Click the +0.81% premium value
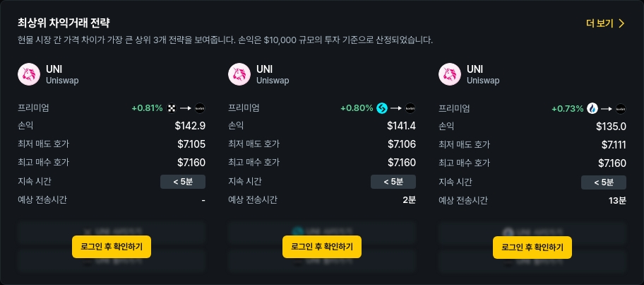Viewport: 644px width, 285px height. (x=147, y=109)
